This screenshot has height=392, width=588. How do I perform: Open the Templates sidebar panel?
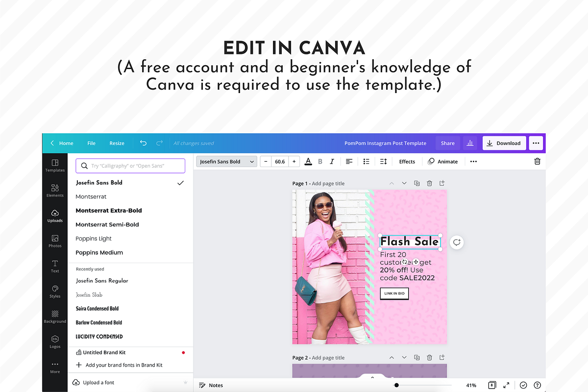(55, 165)
